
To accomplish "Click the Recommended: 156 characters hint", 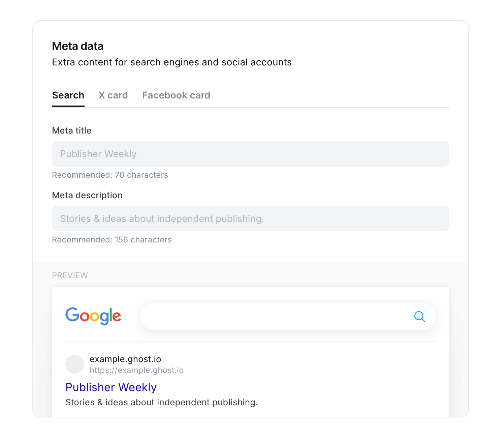I will (112, 240).
